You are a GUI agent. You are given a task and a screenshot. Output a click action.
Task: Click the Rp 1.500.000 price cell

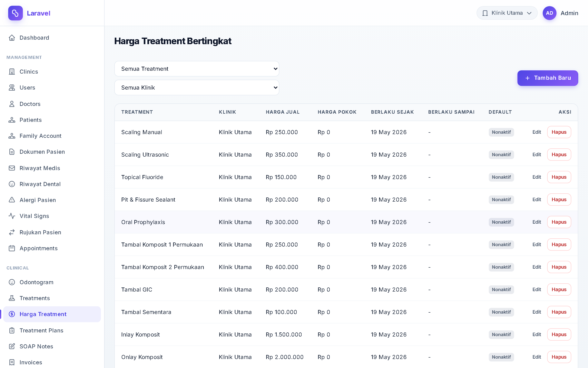pos(284,335)
